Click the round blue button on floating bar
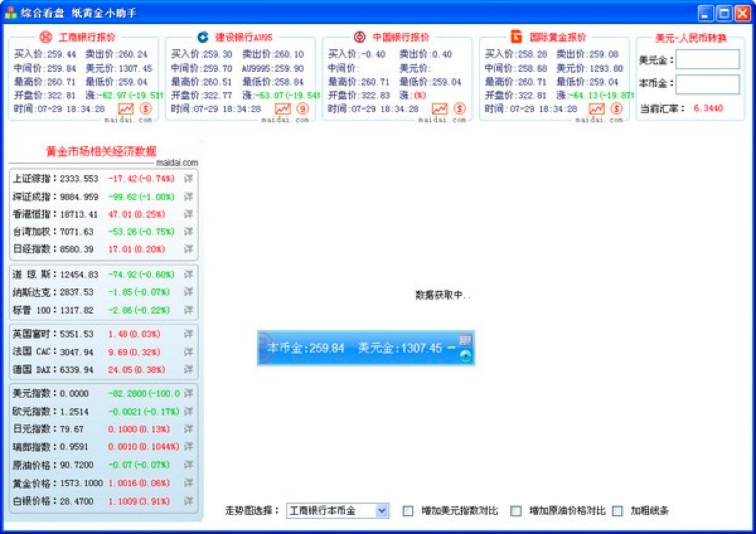The image size is (756, 534). coord(466,356)
